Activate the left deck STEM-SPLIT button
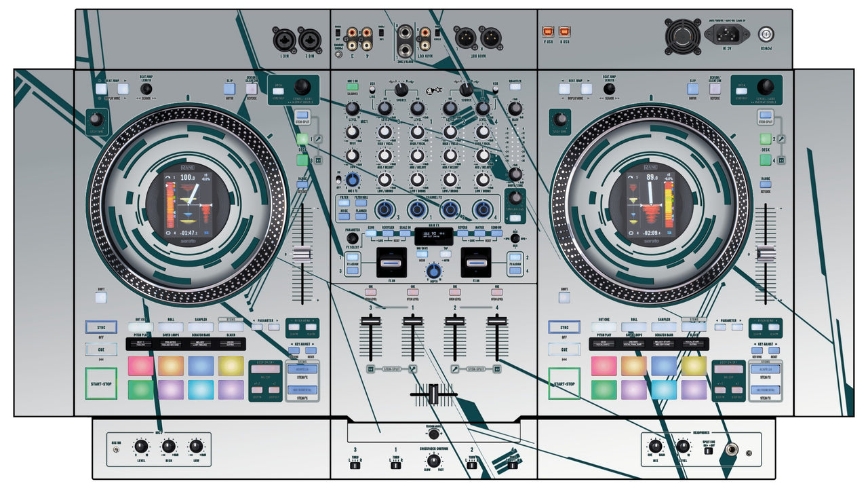Screen dimensions: 868x490 [x=302, y=114]
